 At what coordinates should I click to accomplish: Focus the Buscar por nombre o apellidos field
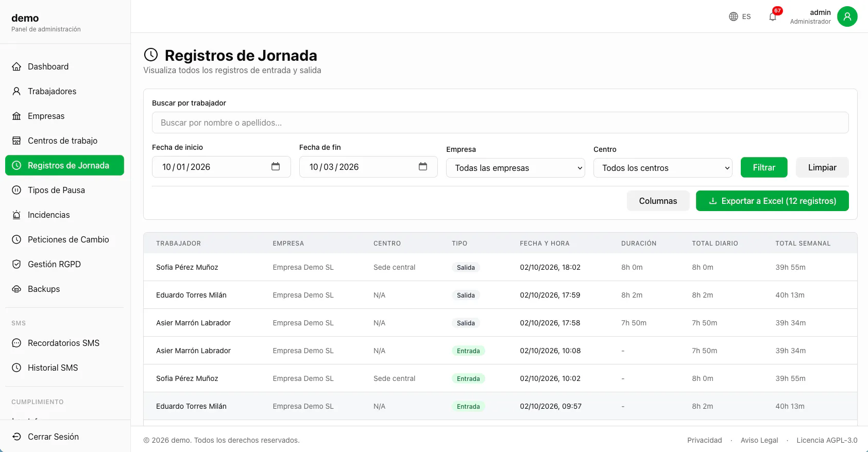coord(500,123)
